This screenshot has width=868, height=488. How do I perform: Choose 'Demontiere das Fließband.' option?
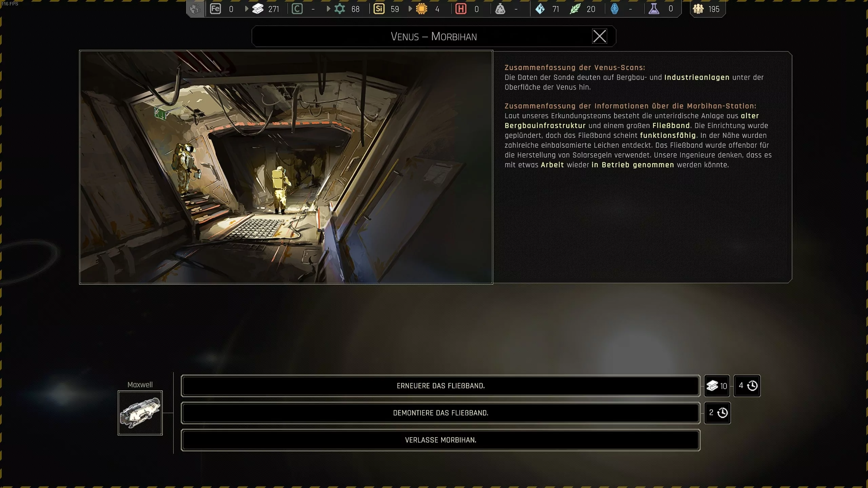click(x=440, y=413)
